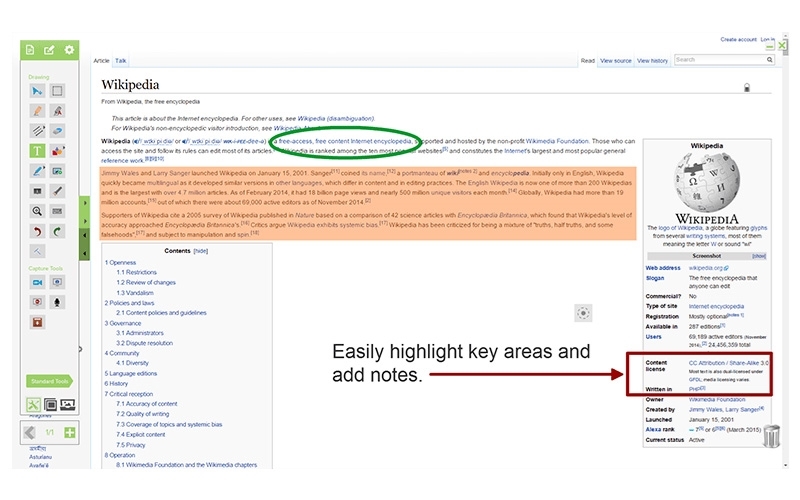Open the Article tab
Viewport: 800px width, 500px height.
tap(102, 61)
